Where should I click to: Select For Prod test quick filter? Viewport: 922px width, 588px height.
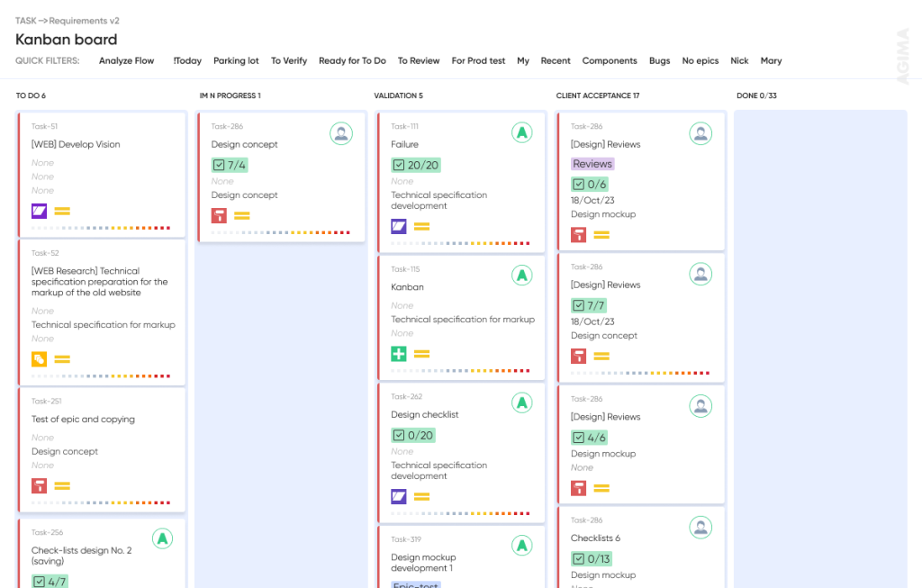478,60
